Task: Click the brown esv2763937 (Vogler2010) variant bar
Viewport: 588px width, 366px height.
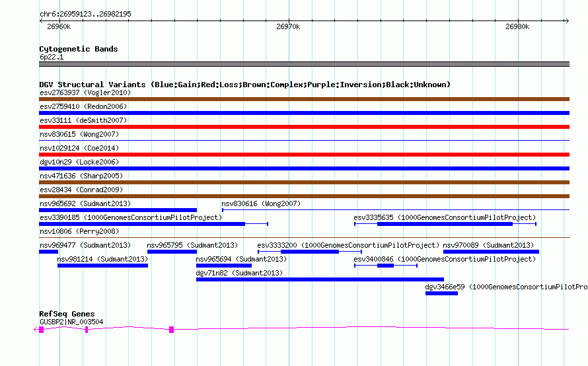Action: pyautogui.click(x=304, y=99)
